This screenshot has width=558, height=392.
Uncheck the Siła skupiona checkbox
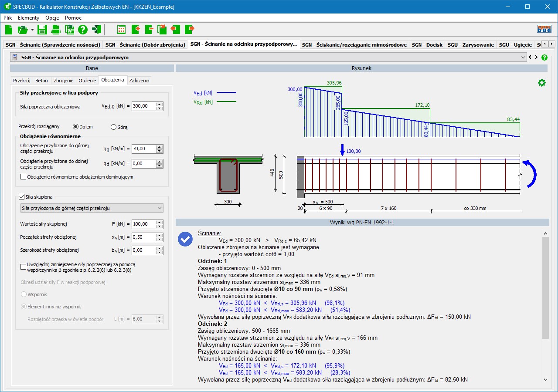22,197
